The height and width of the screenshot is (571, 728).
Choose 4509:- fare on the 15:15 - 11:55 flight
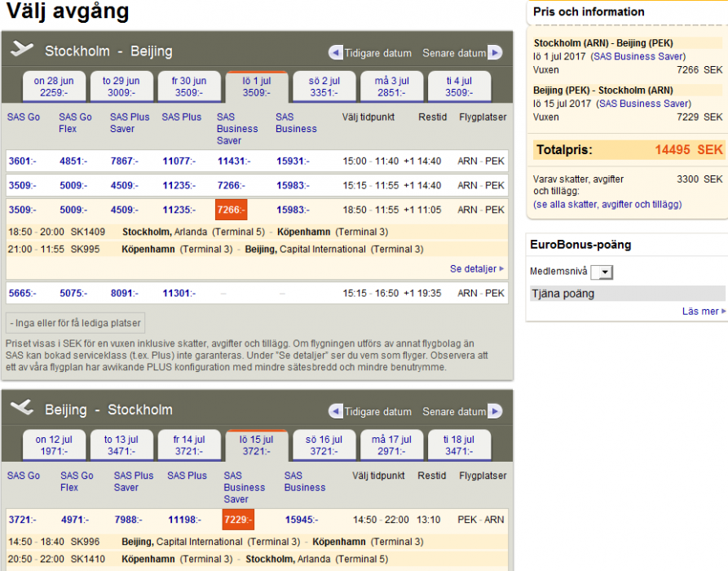coord(124,185)
